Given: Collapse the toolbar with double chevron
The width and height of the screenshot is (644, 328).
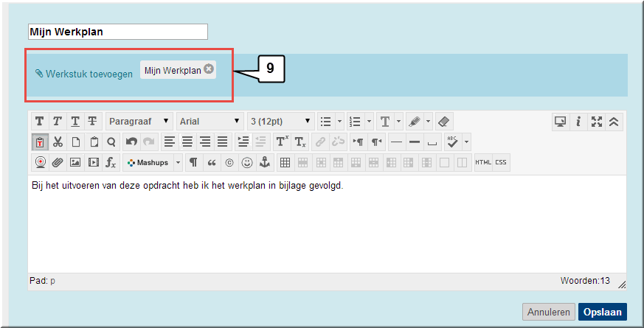Looking at the screenshot, I should coord(614,122).
